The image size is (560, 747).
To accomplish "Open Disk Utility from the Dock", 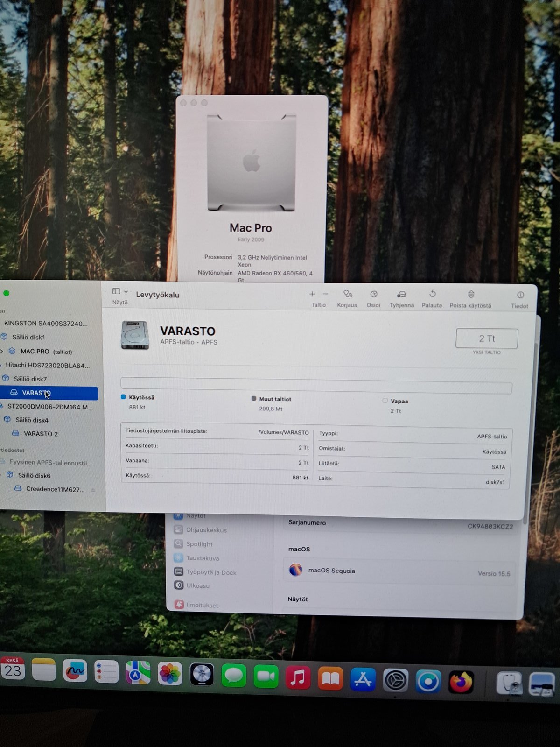I will pos(509,684).
